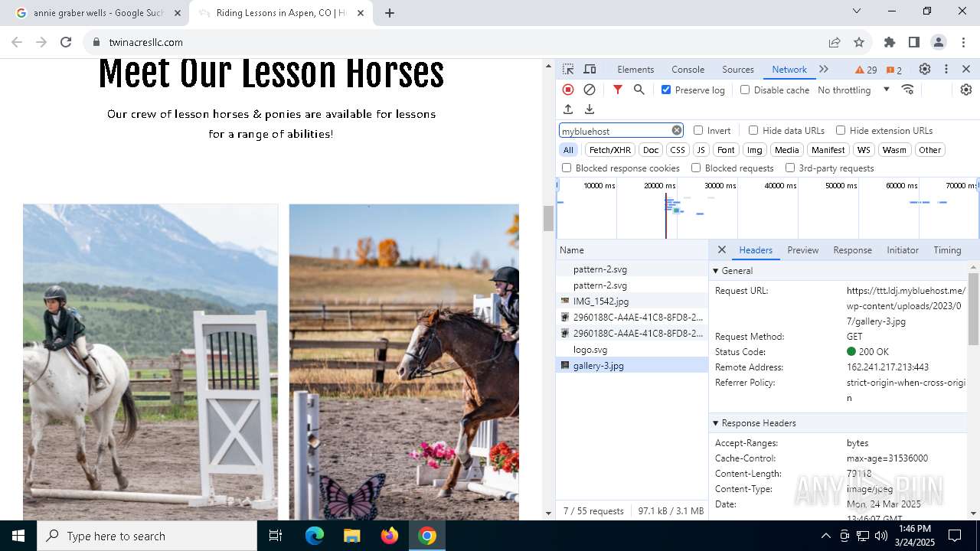Clear the network log

pos(590,90)
